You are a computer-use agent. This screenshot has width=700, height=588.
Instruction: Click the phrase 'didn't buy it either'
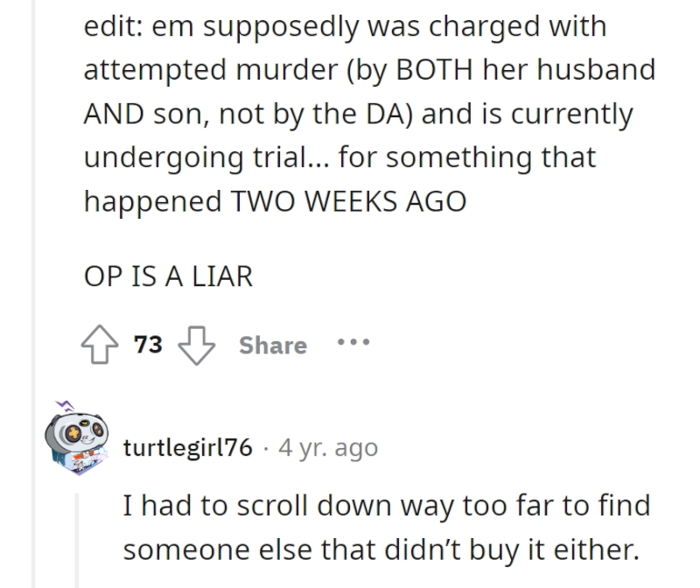(x=512, y=549)
